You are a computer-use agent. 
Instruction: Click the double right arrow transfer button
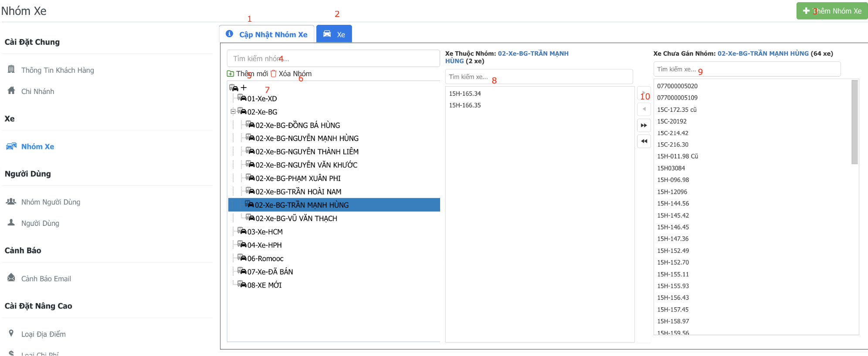[644, 125]
